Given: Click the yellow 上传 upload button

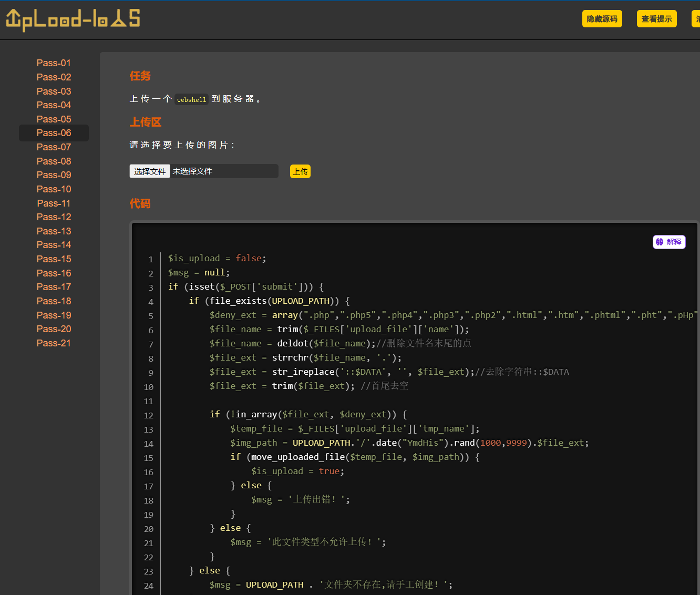Looking at the screenshot, I should click(x=300, y=172).
